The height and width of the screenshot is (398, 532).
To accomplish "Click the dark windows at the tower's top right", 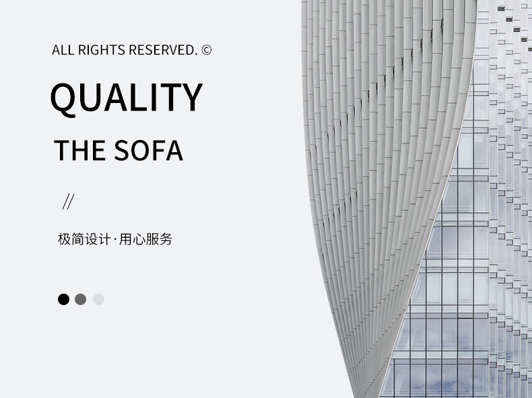I will pos(519,27).
